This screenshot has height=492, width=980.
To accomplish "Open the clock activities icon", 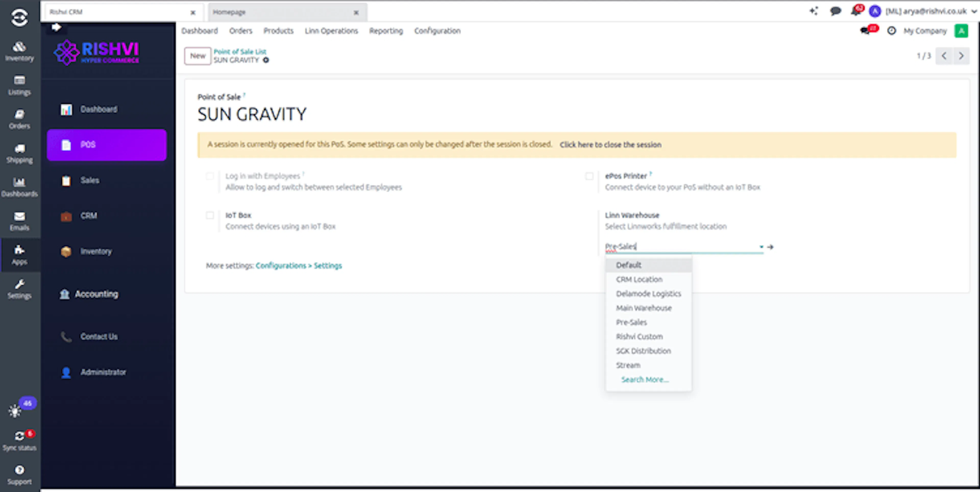I will (891, 30).
